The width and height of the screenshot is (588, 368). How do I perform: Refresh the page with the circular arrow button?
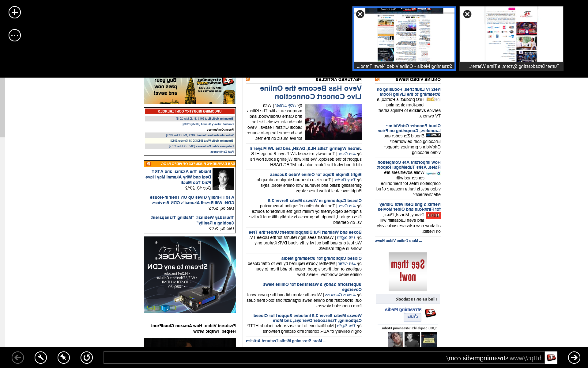click(x=87, y=358)
